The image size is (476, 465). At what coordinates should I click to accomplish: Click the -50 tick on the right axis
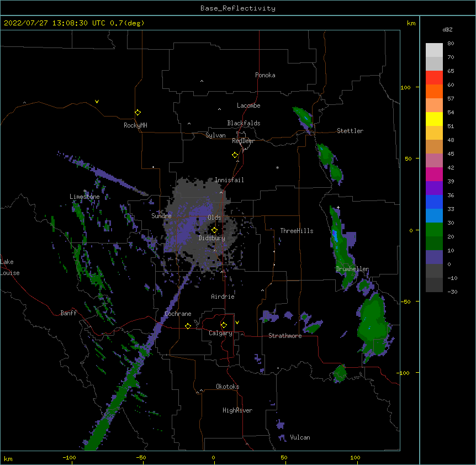(x=405, y=302)
